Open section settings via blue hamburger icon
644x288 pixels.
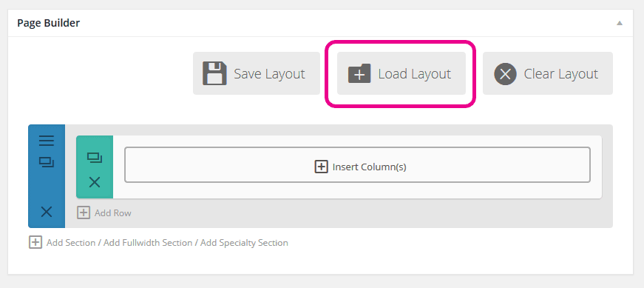click(x=47, y=141)
